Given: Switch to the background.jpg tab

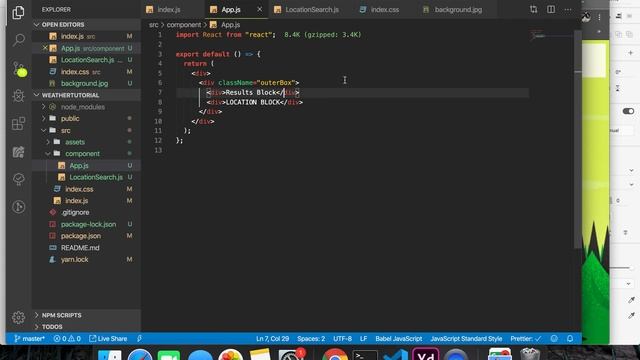Looking at the screenshot, I should pos(458,9).
